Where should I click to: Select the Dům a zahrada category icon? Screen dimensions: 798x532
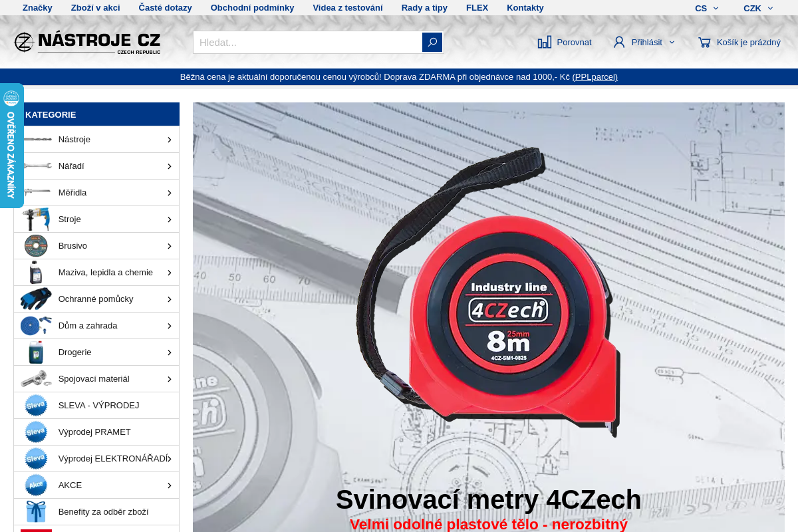[36, 325]
